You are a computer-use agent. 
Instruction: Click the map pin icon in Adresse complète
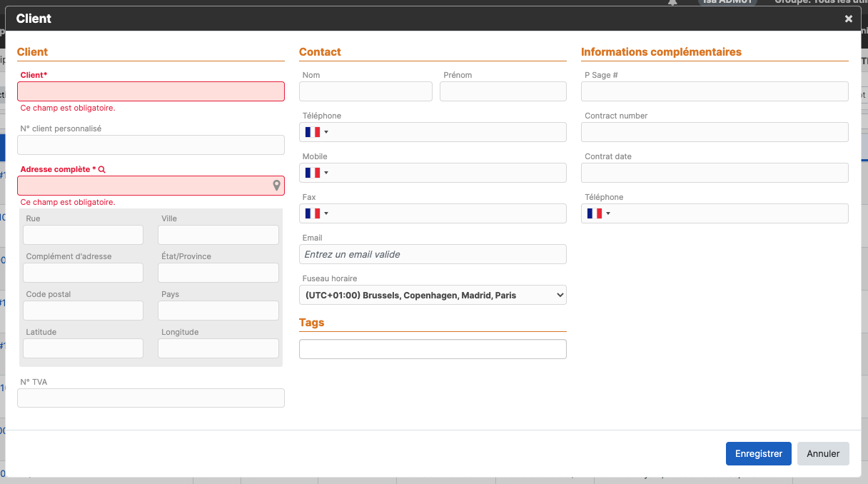pyautogui.click(x=277, y=186)
